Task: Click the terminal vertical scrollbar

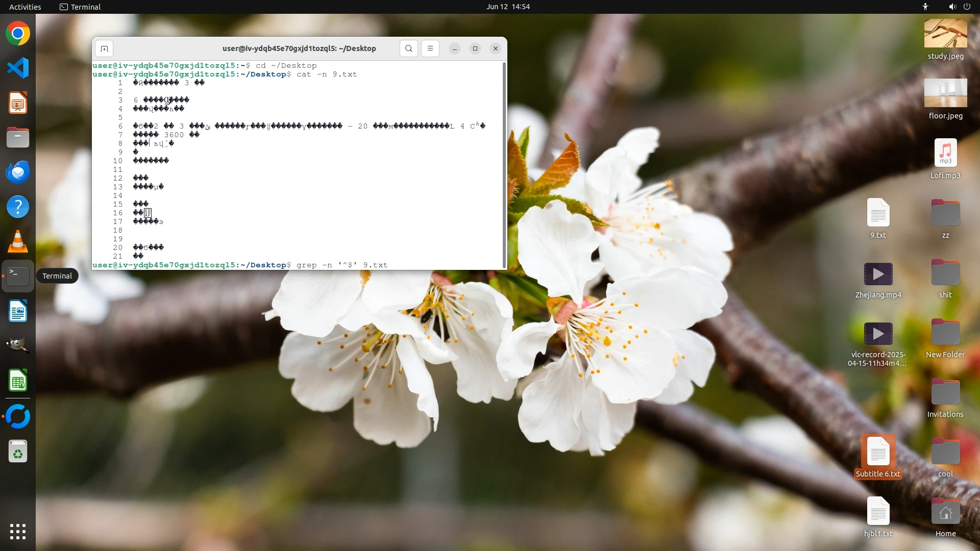Action: click(x=504, y=164)
